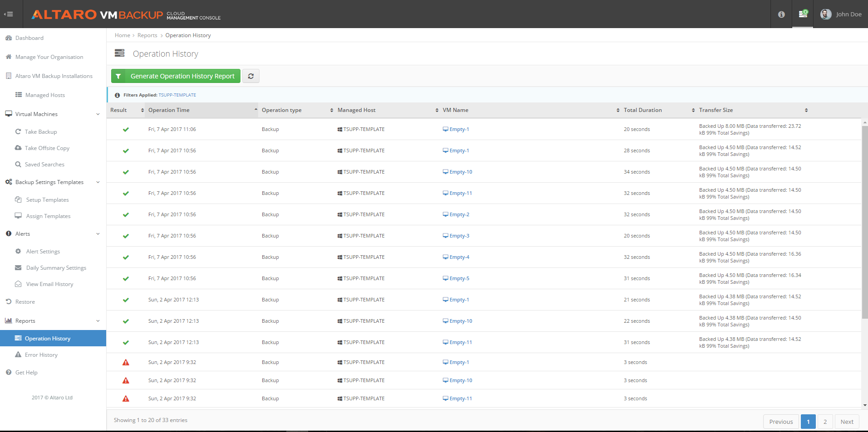The height and width of the screenshot is (432, 868).
Task: Click Generate Operation History Report button
Action: 176,76
